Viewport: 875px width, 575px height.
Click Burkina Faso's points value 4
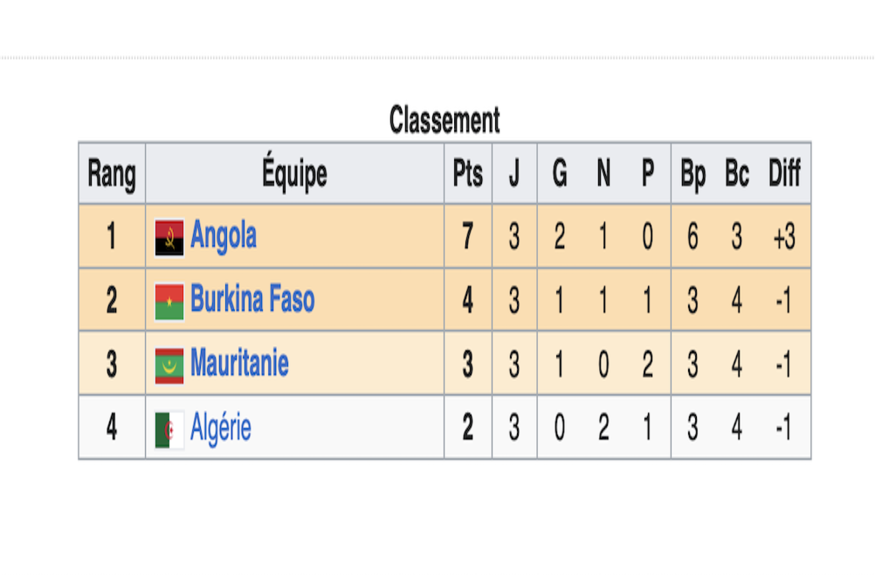click(x=468, y=300)
